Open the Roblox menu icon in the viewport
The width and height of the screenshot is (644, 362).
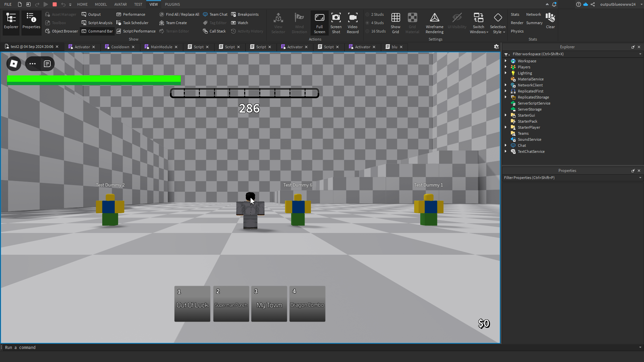pos(14,64)
